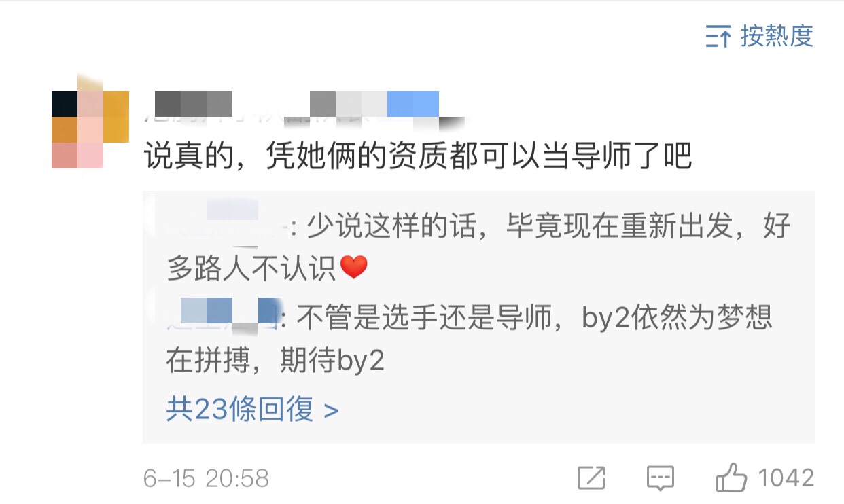
Task: Reply using the speech bubble icon
Action: 660,479
